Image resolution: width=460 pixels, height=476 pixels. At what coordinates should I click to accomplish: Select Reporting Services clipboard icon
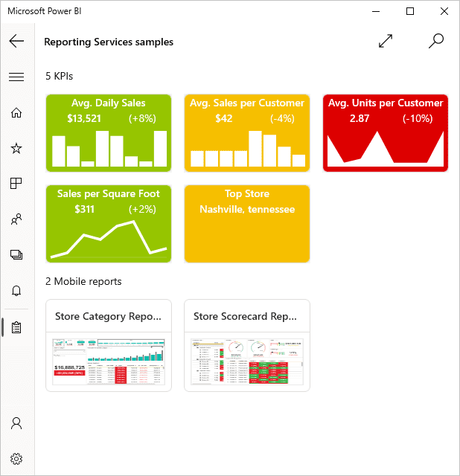16,327
